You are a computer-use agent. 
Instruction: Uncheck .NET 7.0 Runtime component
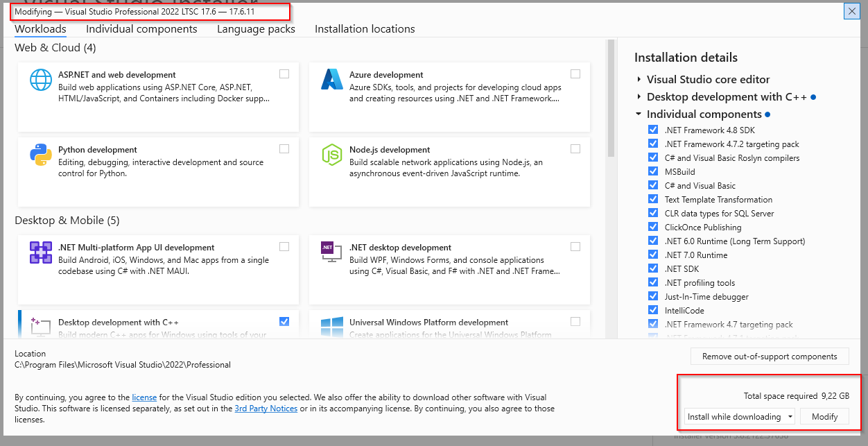click(653, 255)
